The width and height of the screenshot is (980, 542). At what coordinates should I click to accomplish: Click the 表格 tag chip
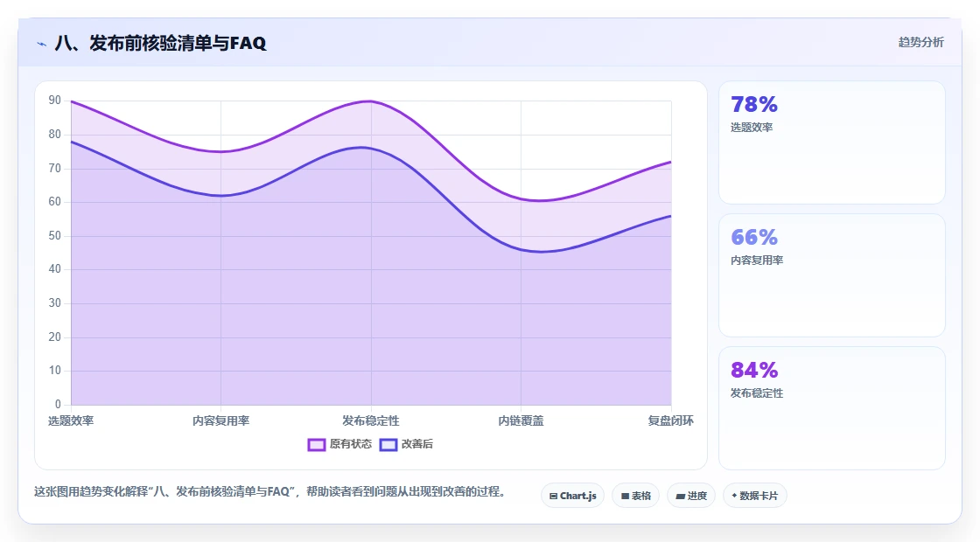pos(635,496)
